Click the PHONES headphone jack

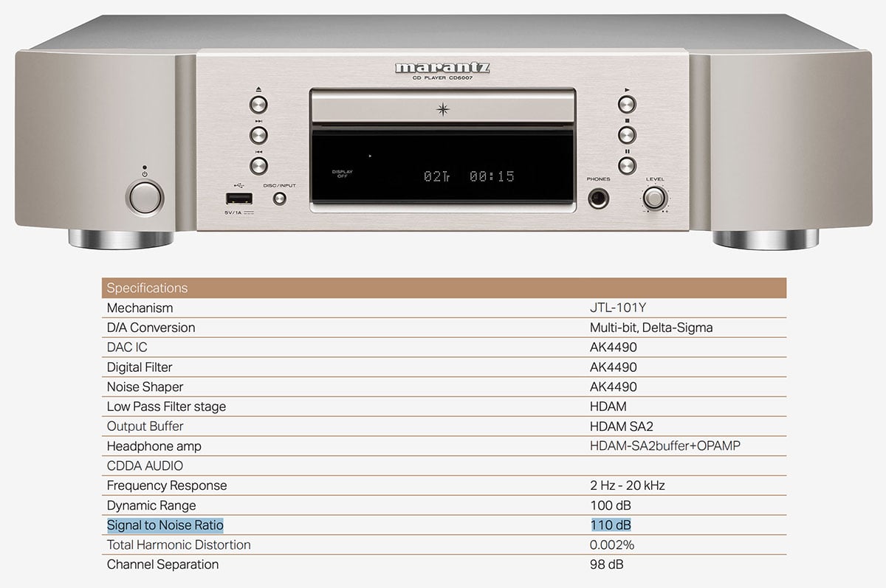[599, 198]
